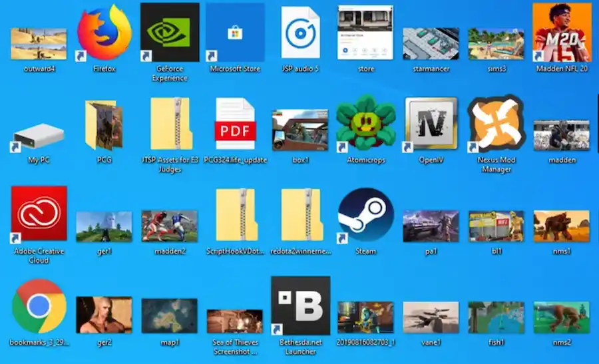Image resolution: width=599 pixels, height=364 pixels.
Task: Select the map1 image thumbnail
Action: (x=170, y=316)
